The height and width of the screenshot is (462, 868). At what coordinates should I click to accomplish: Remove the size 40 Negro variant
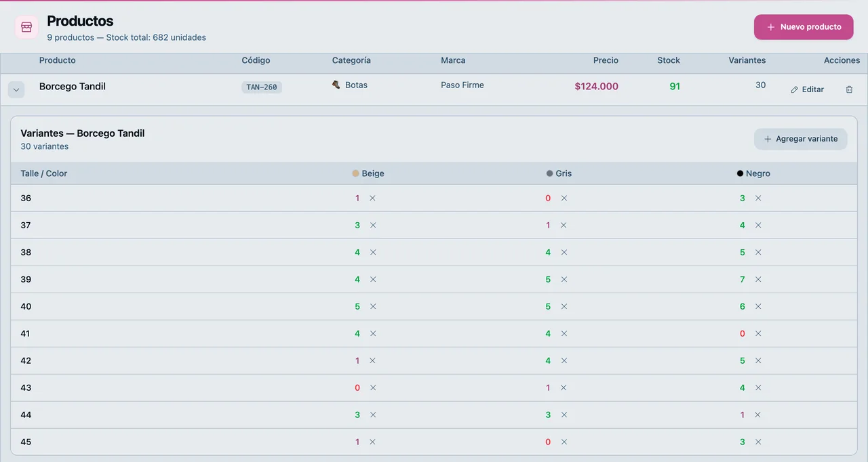pyautogui.click(x=758, y=307)
